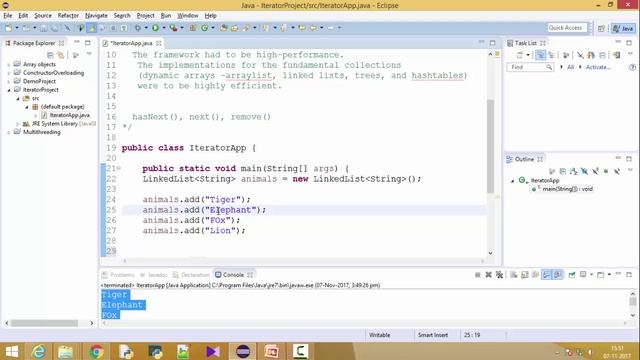Toggle Focus on Workweek in Task List

click(x=566, y=55)
